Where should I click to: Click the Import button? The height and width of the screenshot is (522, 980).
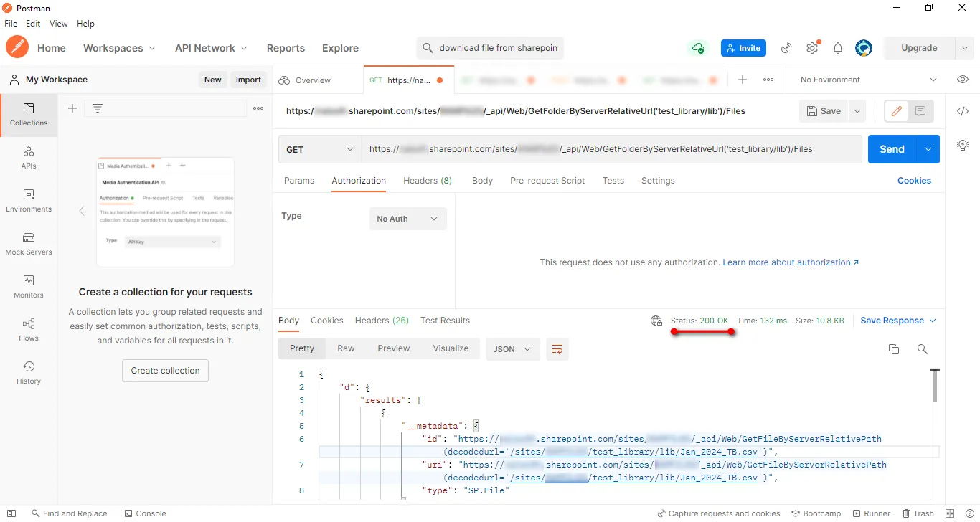[248, 80]
